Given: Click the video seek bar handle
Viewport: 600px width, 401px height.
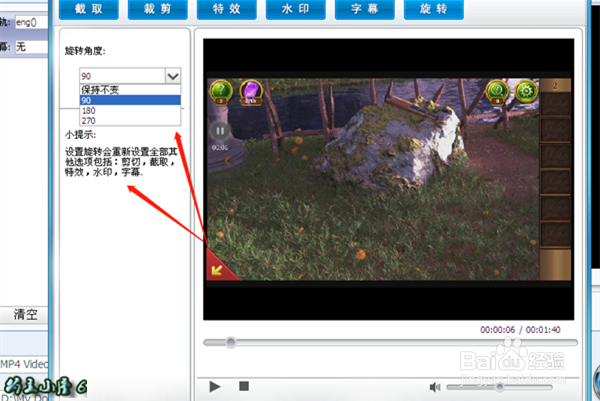Looking at the screenshot, I should coord(230,342).
